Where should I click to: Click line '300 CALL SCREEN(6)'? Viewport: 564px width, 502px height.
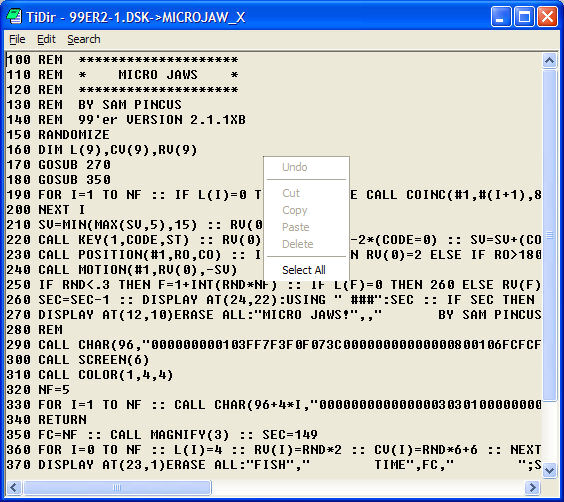[x=78, y=360]
